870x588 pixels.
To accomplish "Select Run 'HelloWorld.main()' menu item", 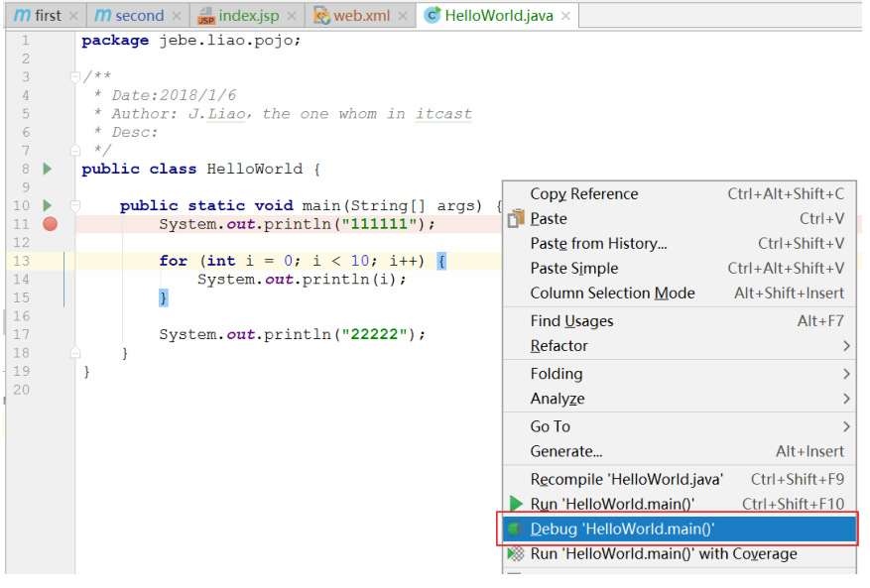I will [680, 505].
